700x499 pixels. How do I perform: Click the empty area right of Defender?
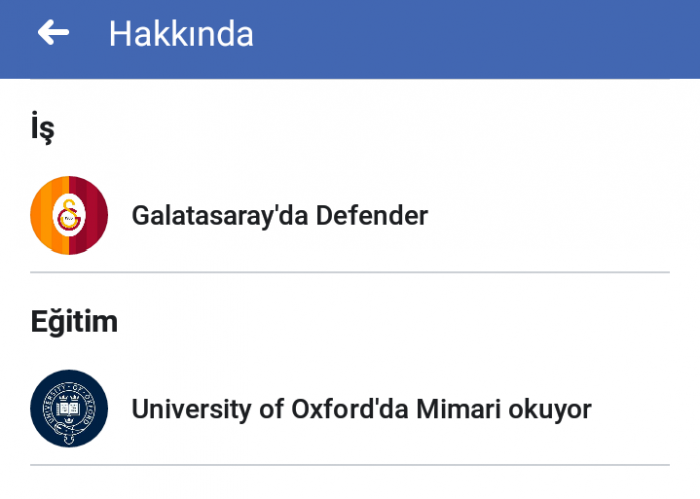click(x=549, y=216)
